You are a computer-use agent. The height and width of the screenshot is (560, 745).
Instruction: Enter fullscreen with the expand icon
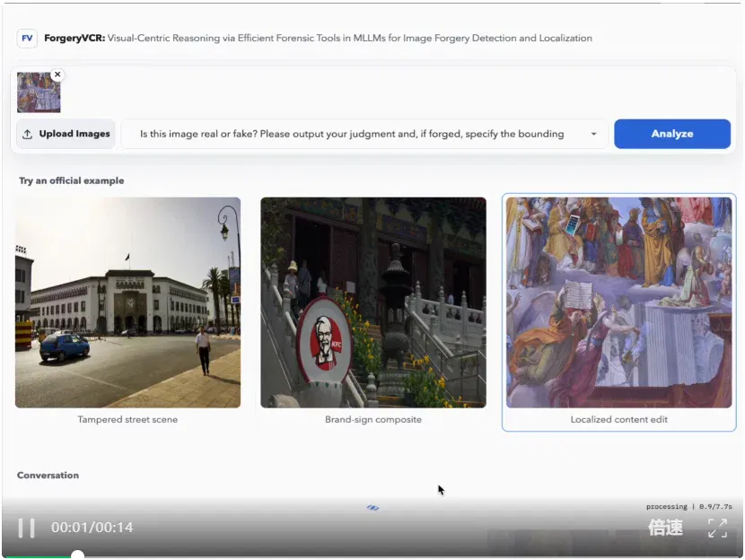tap(717, 528)
